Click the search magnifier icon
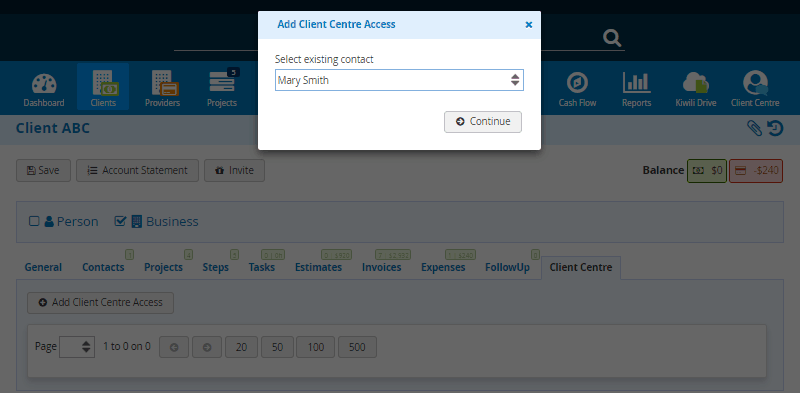800x393 pixels. (612, 37)
